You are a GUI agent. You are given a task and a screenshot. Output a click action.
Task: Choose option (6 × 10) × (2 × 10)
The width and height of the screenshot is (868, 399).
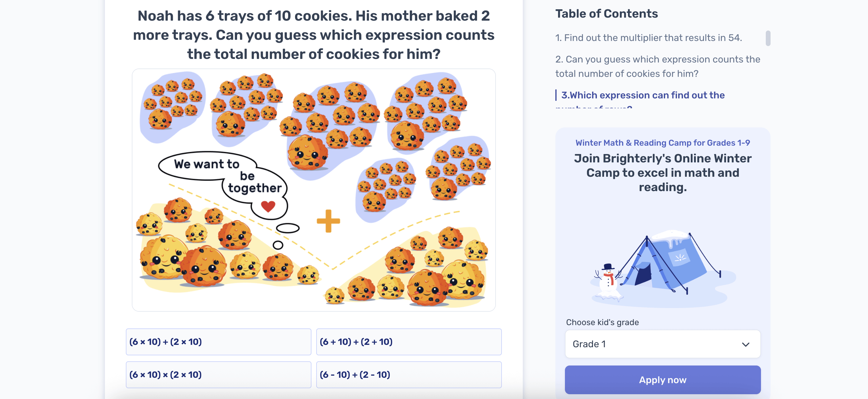pyautogui.click(x=218, y=374)
